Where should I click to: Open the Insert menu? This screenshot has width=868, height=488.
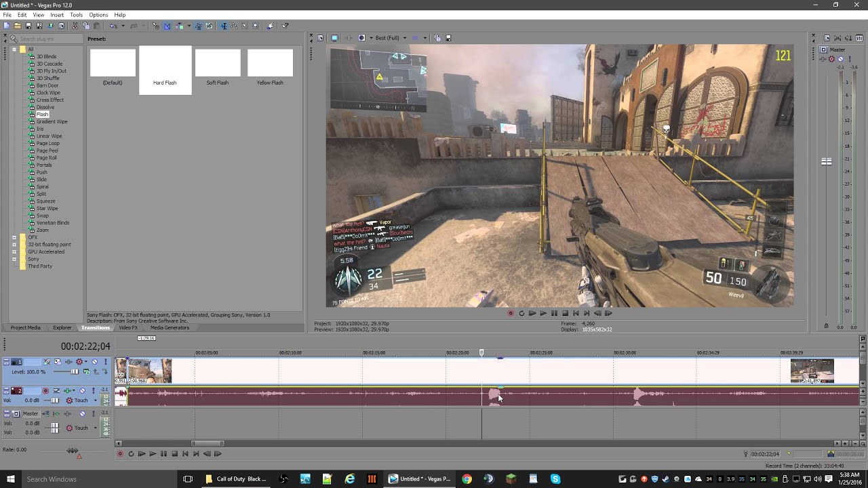pos(57,15)
